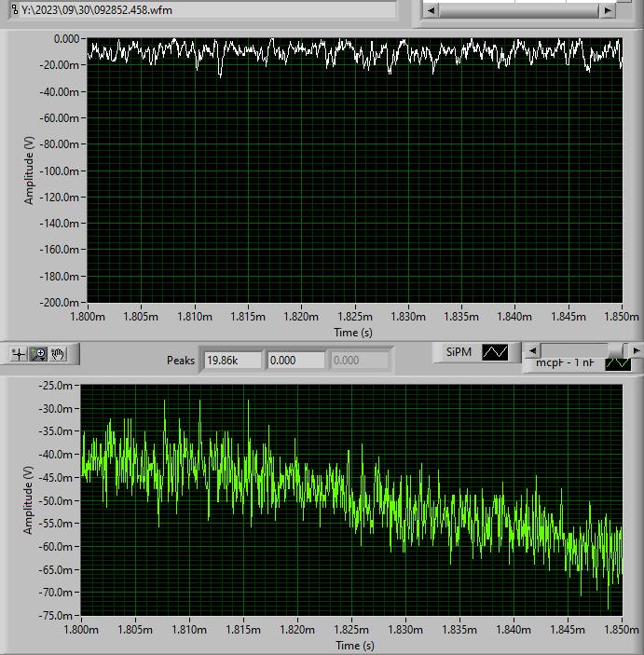Click the SiPM plot legend line icon
This screenshot has width=644, height=655.
[x=494, y=352]
